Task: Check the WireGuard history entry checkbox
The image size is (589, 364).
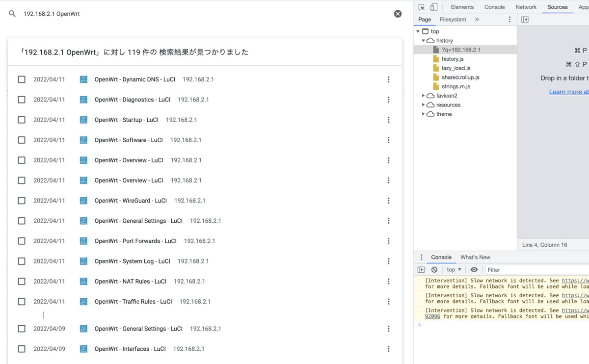Action: click(x=22, y=201)
